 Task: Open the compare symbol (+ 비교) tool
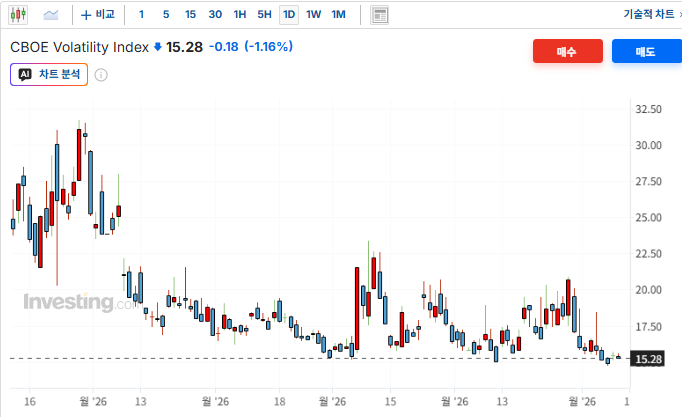pos(98,15)
